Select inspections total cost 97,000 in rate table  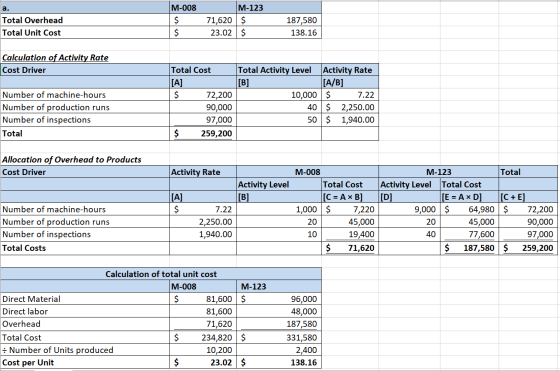203,120
